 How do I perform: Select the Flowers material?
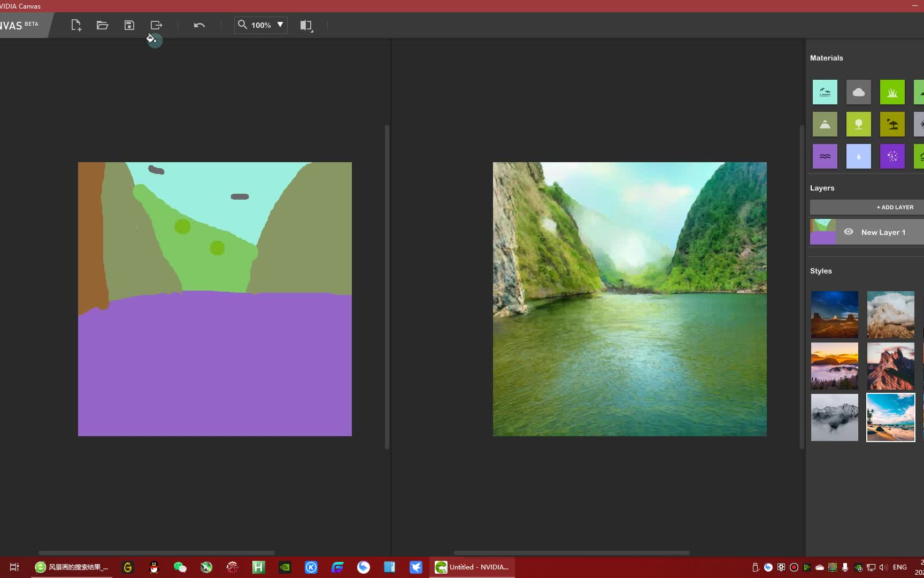[x=892, y=156]
